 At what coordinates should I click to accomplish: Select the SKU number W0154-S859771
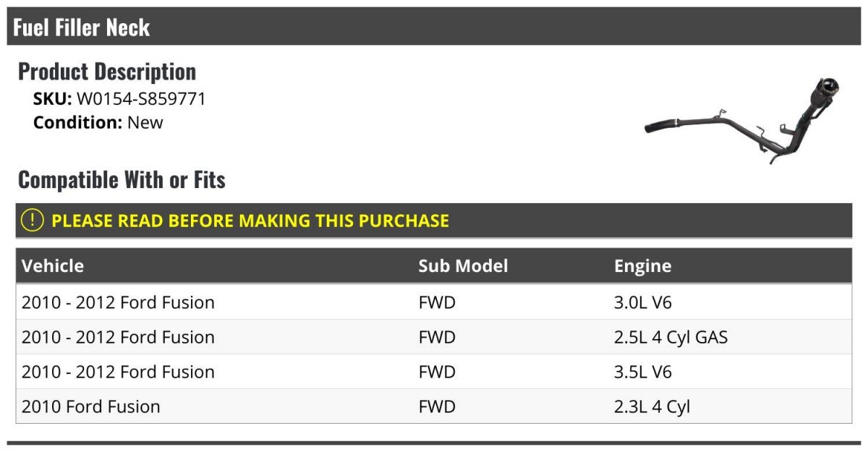coord(141,99)
